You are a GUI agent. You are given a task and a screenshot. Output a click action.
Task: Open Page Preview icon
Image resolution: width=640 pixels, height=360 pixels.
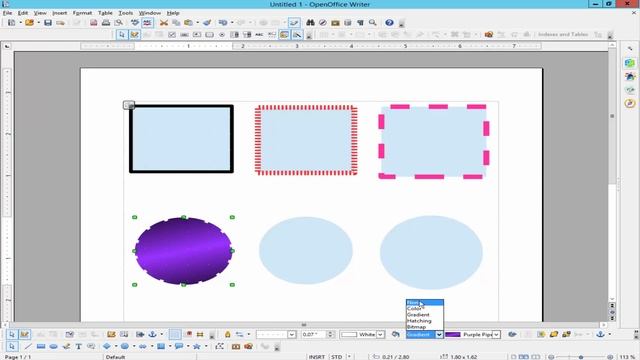click(118, 23)
